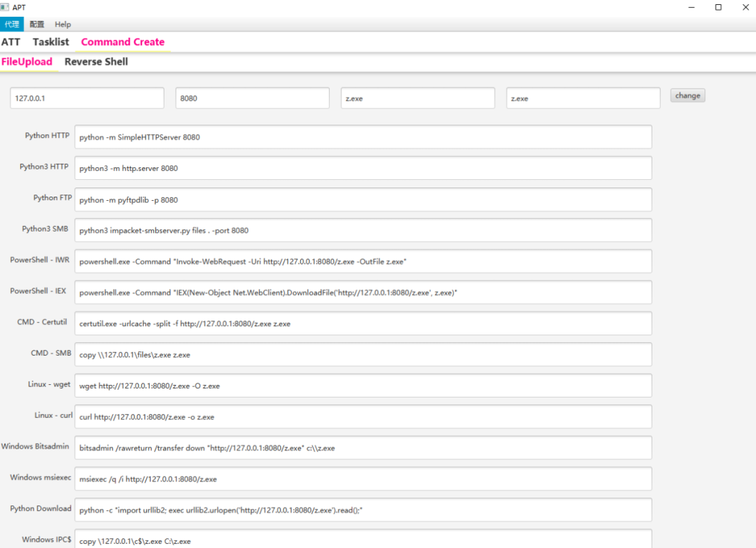Image resolution: width=756 pixels, height=548 pixels.
Task: Click the Python3 HTTP command field
Action: [x=363, y=168]
